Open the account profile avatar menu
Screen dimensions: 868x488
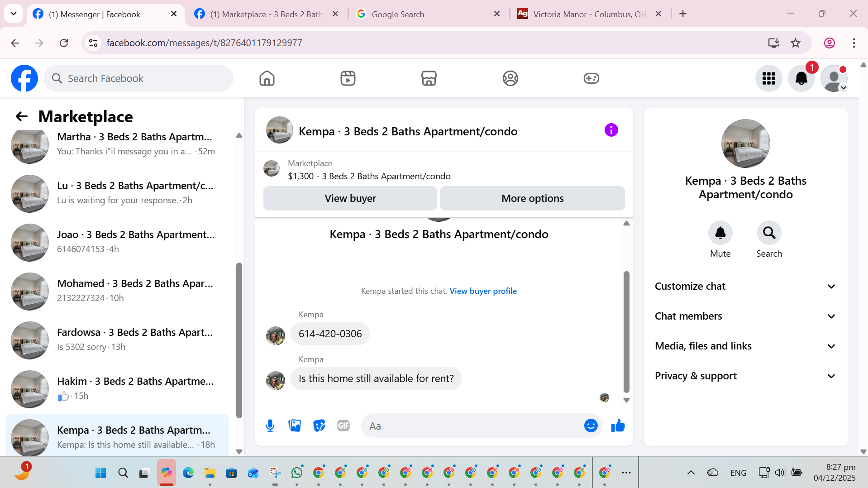point(834,78)
